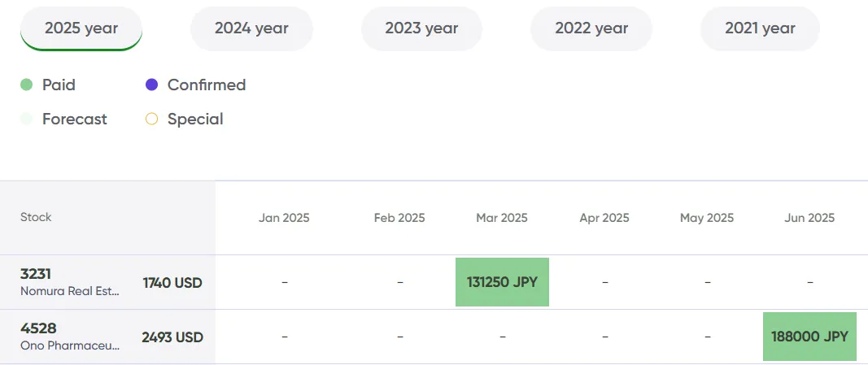This screenshot has height=365, width=868.
Task: Click the Stock column header
Action: tap(36, 217)
